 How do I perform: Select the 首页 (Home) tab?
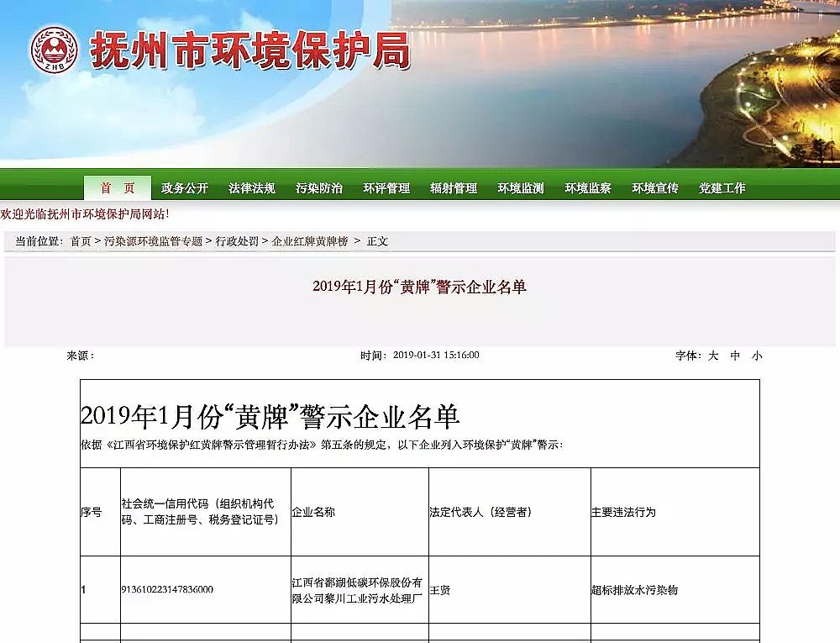click(x=118, y=187)
